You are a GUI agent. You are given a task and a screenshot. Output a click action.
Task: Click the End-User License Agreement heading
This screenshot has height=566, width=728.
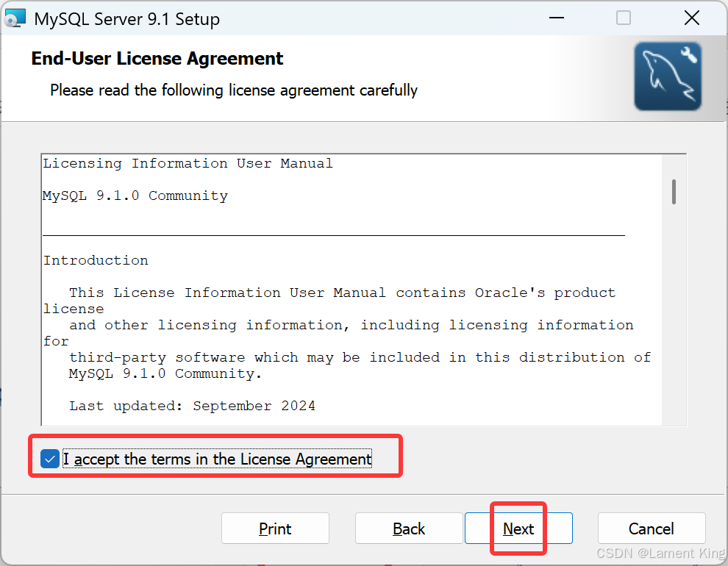pyautogui.click(x=157, y=58)
